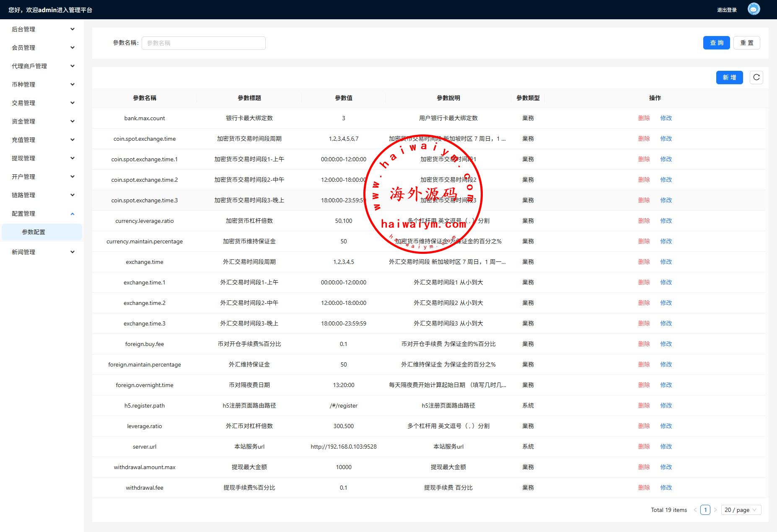The image size is (777, 532).
Task: Click the user avatar icon in header
Action: coord(754,9)
